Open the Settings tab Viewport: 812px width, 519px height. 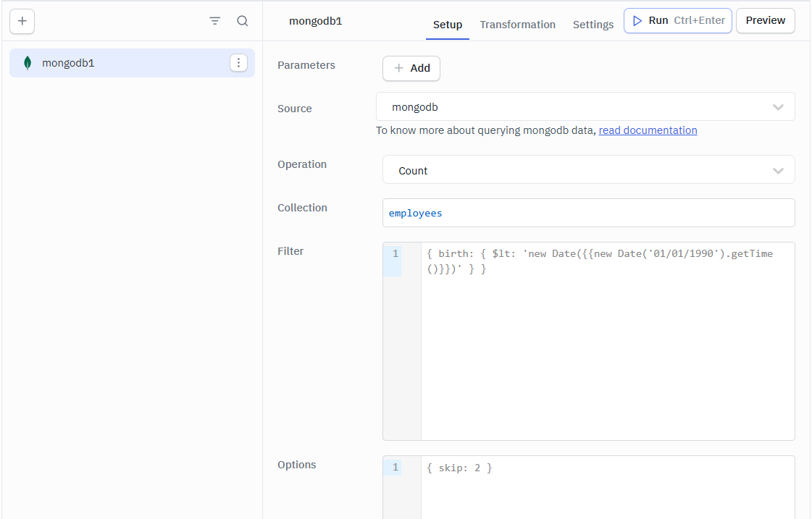tap(593, 25)
